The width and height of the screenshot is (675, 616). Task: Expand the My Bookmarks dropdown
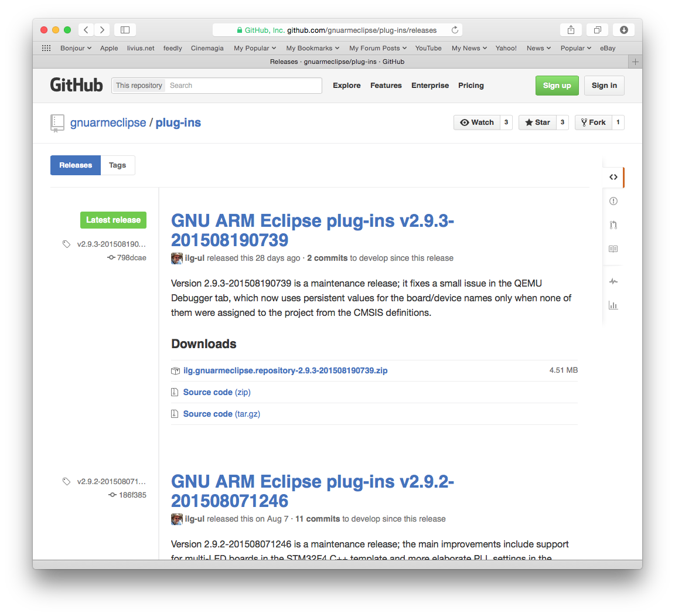[313, 48]
